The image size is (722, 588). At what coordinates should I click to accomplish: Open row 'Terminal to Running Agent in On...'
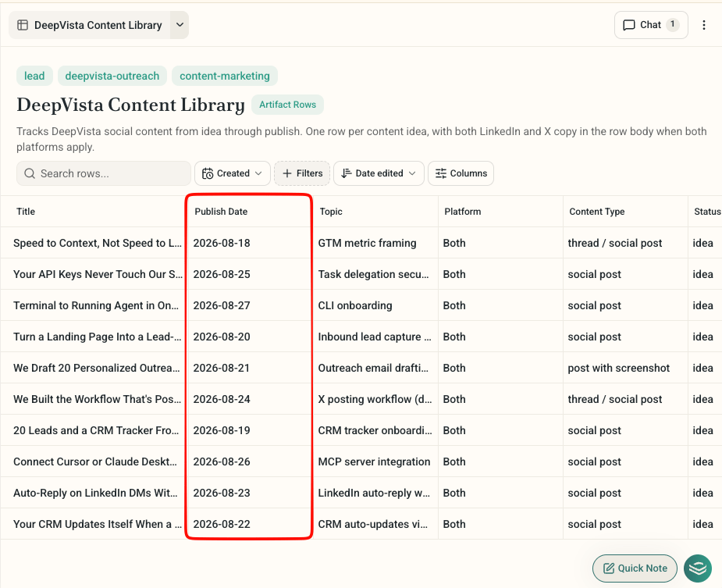point(96,305)
